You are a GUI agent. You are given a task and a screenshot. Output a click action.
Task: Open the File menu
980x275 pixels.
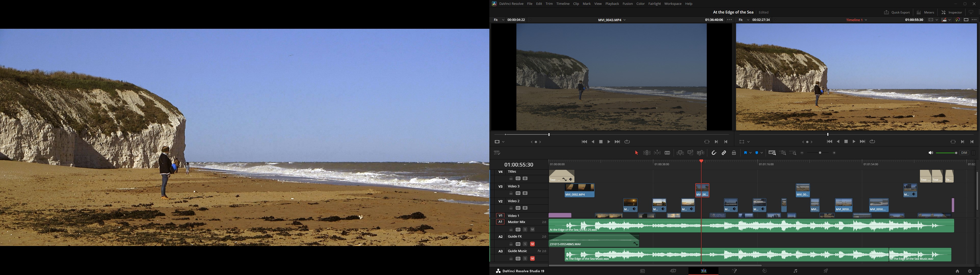click(530, 4)
